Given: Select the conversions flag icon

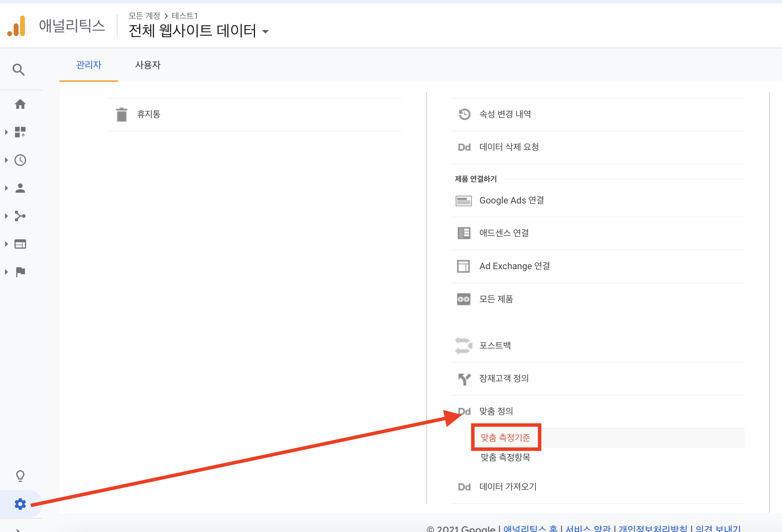Looking at the screenshot, I should pos(21,272).
